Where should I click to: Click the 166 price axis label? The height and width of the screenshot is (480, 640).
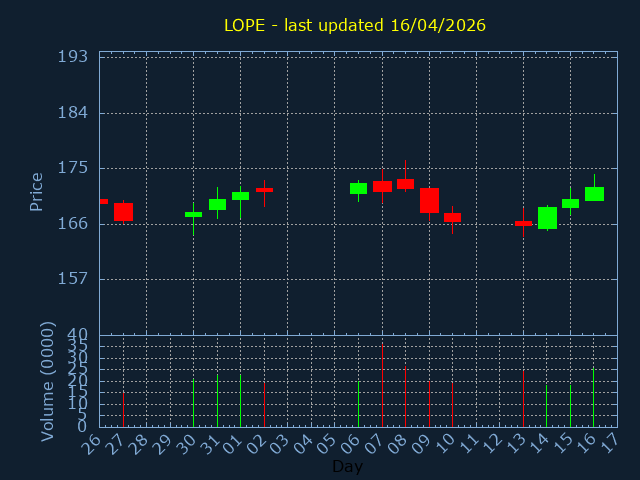pos(73,224)
